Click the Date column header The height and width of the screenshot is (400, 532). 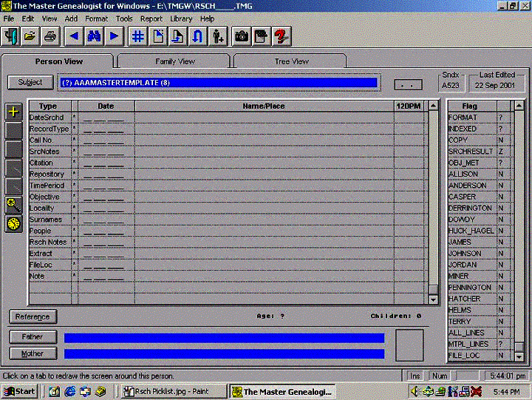pos(106,106)
